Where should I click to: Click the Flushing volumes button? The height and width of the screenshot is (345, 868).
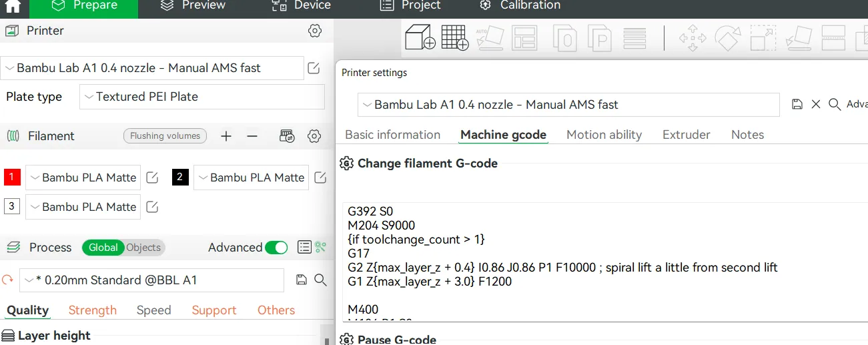(x=165, y=136)
